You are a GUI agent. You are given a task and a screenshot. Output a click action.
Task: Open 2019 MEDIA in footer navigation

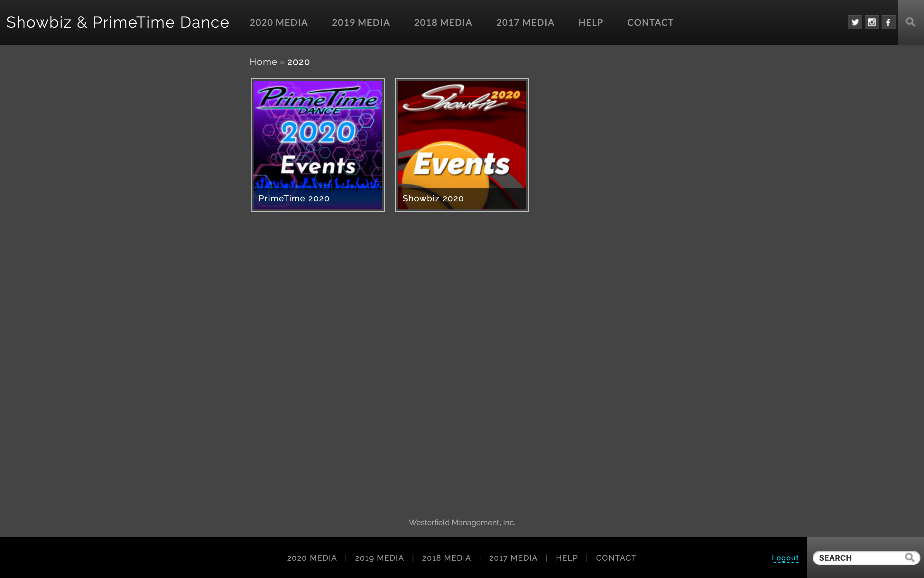click(x=379, y=558)
